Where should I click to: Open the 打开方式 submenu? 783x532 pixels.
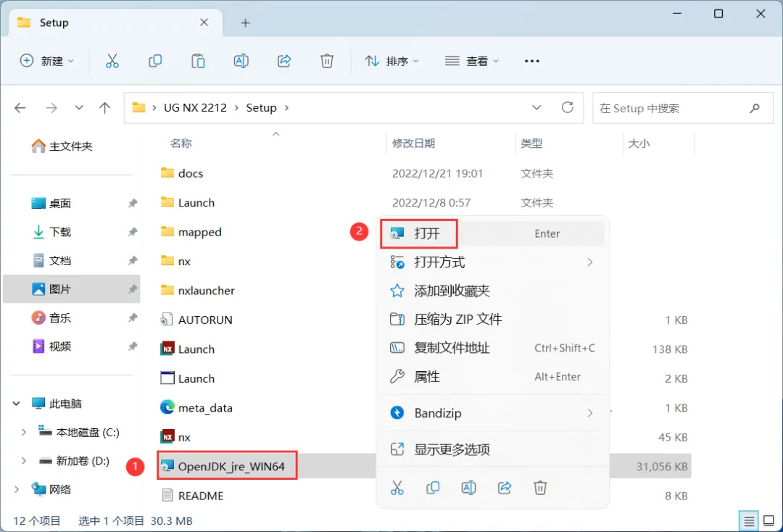click(492, 262)
